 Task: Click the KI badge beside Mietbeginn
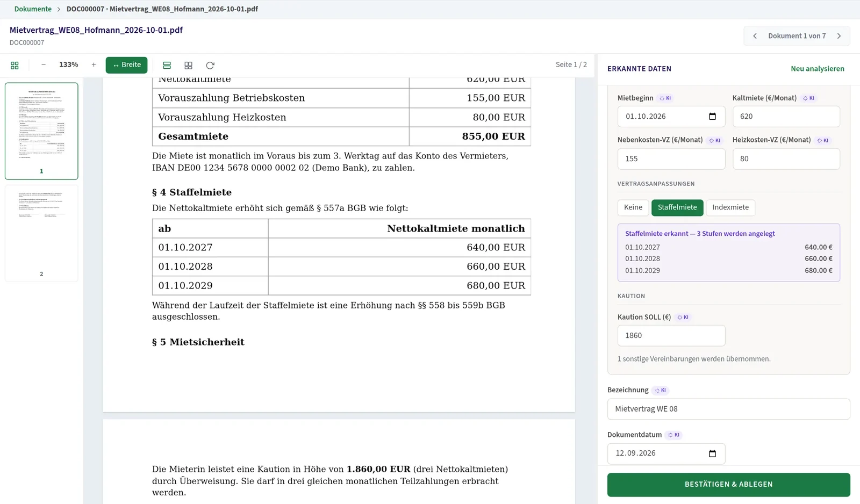(x=665, y=98)
